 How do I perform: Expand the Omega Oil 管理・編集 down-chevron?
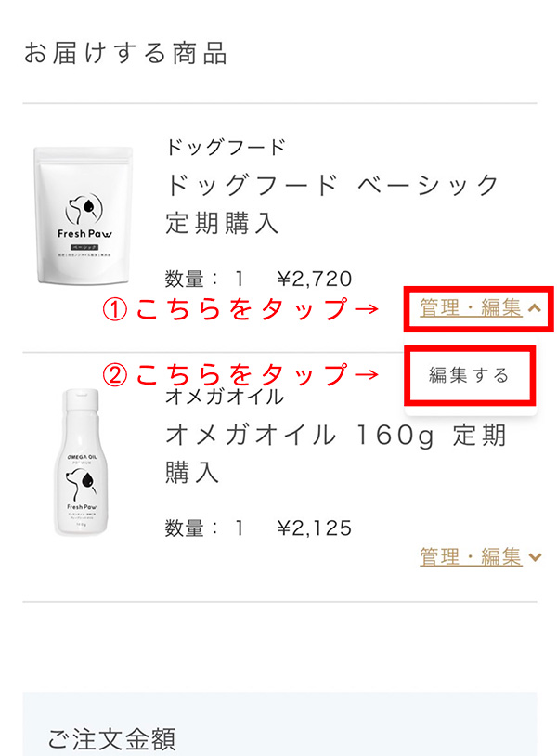coord(535,557)
